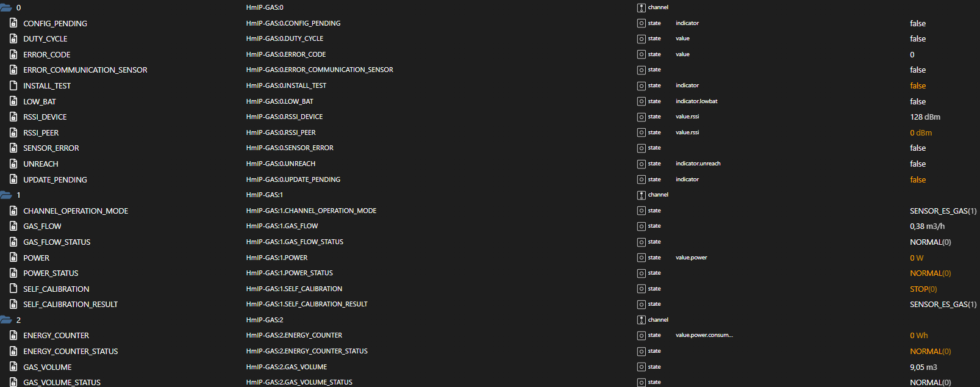980x387 pixels.
Task: Select the ERROR_CODE tree entry
Action: 46,55
